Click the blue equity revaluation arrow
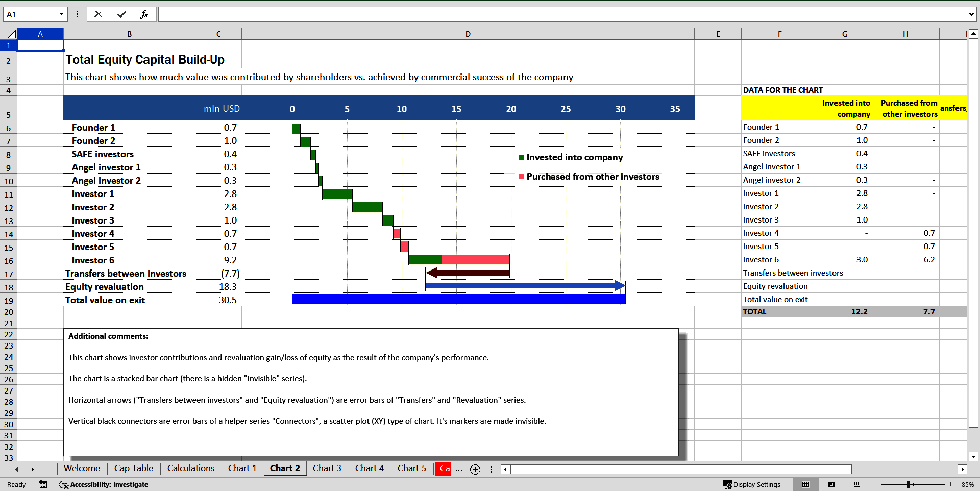The image size is (980, 491). click(526, 286)
